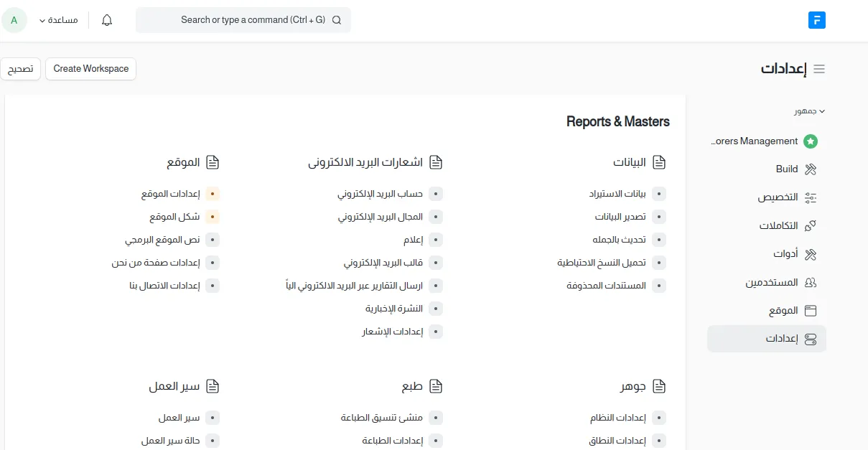Open تصدير البيانات link
Screen dimensions: 868x450
[x=620, y=217]
